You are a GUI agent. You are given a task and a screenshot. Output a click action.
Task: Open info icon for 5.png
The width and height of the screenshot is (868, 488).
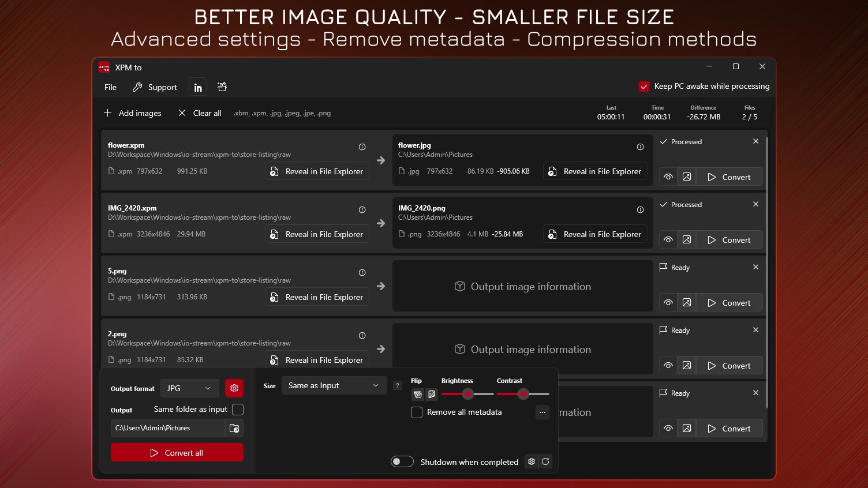pyautogui.click(x=362, y=273)
